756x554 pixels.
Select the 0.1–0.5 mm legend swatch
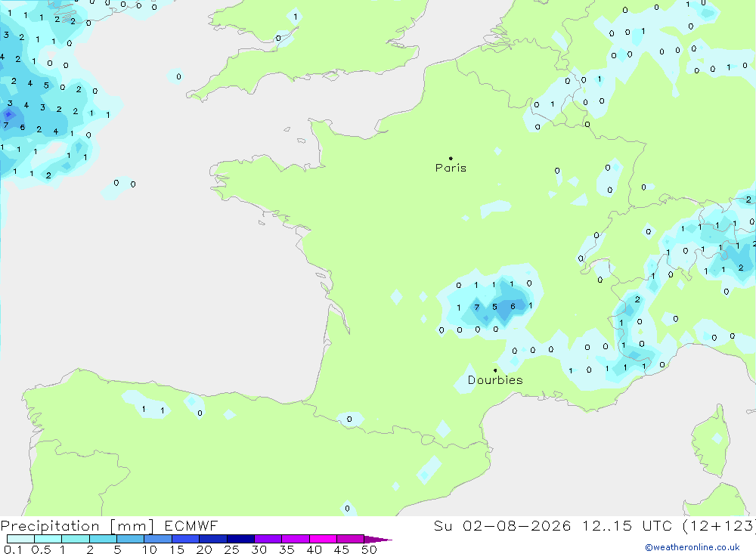click(20, 539)
